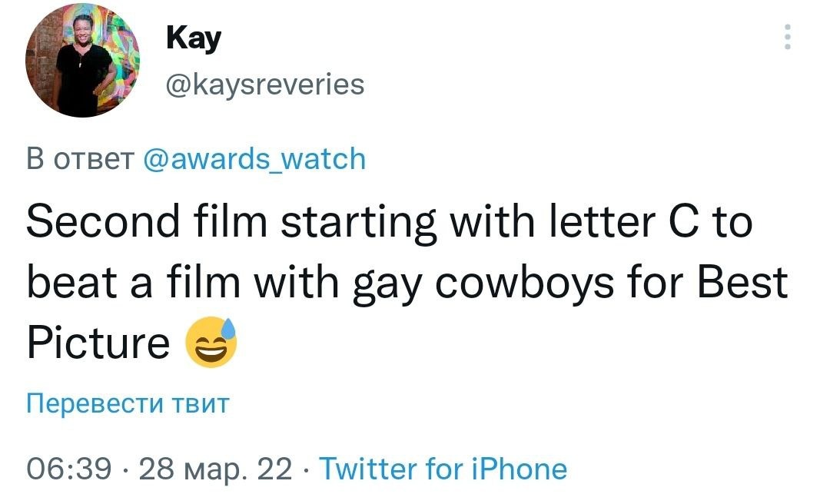Click the 06:39 timestamp
The height and width of the screenshot is (504, 830).
69,468
